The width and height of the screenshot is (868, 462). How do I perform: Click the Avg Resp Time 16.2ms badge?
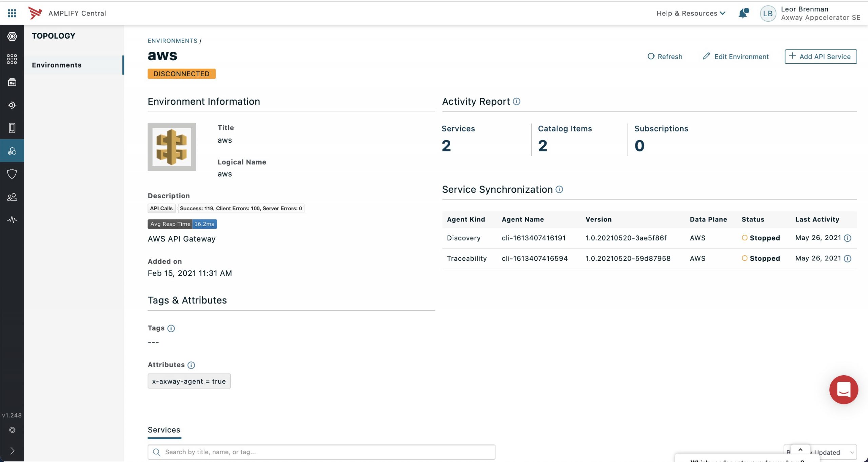pos(182,224)
